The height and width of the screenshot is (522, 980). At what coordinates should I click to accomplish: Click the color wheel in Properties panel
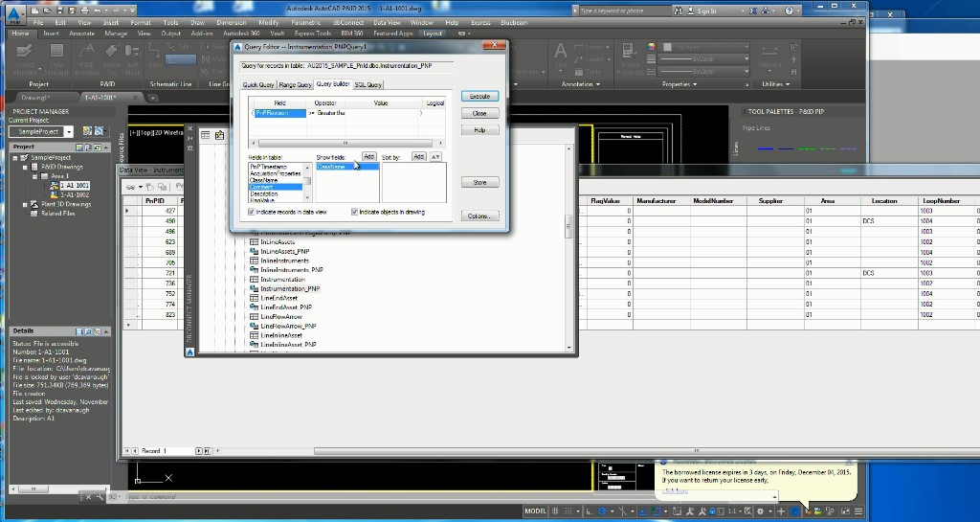651,47
